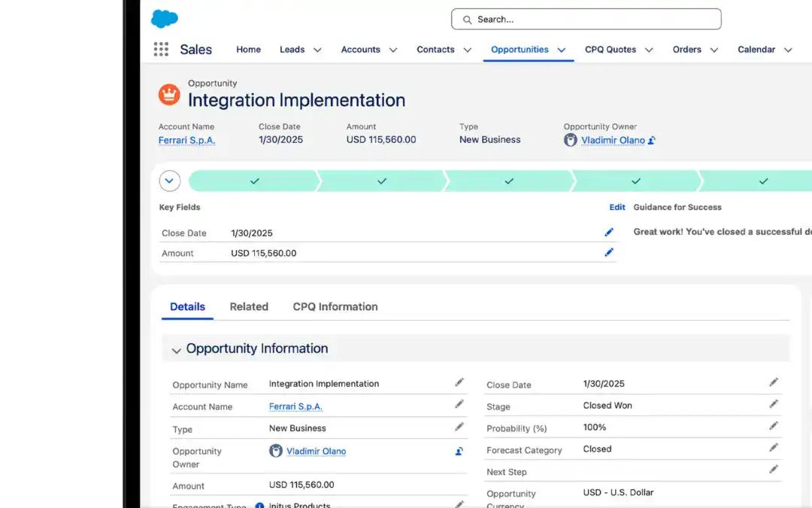Click the first completed sales path stage
Screen dimensions: 812x508
pyautogui.click(x=254, y=181)
